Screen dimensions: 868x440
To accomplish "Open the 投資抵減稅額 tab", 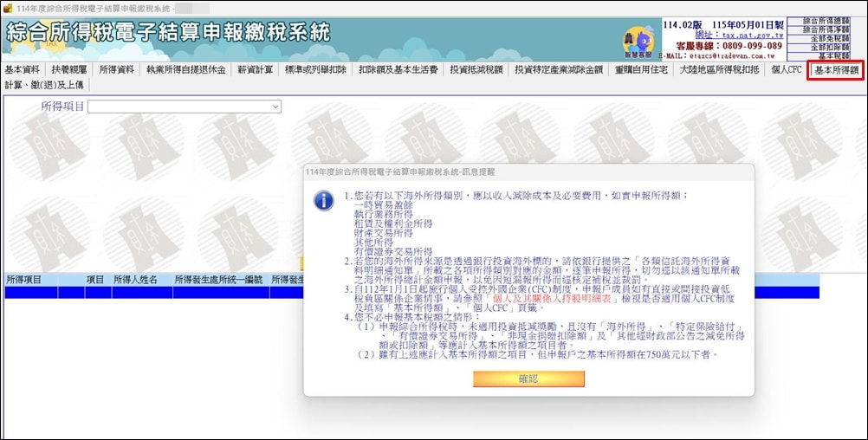I will (x=476, y=70).
